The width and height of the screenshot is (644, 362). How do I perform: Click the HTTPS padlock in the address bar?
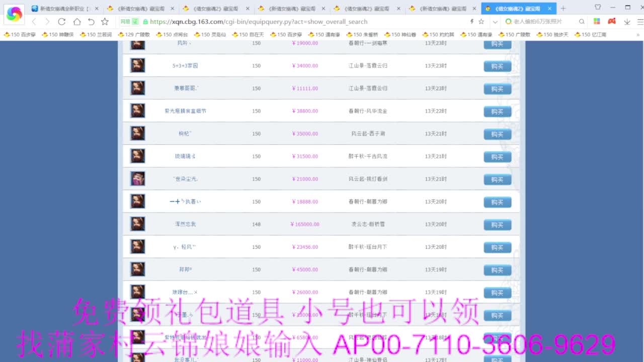point(145,22)
